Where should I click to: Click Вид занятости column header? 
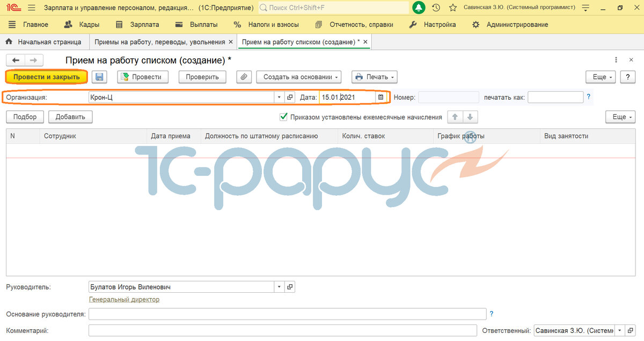(588, 136)
